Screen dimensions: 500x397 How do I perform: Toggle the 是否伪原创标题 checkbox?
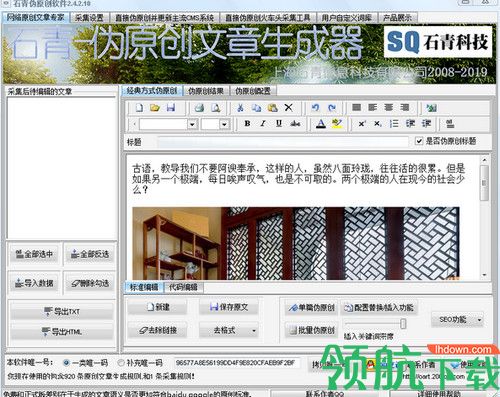click(419, 141)
